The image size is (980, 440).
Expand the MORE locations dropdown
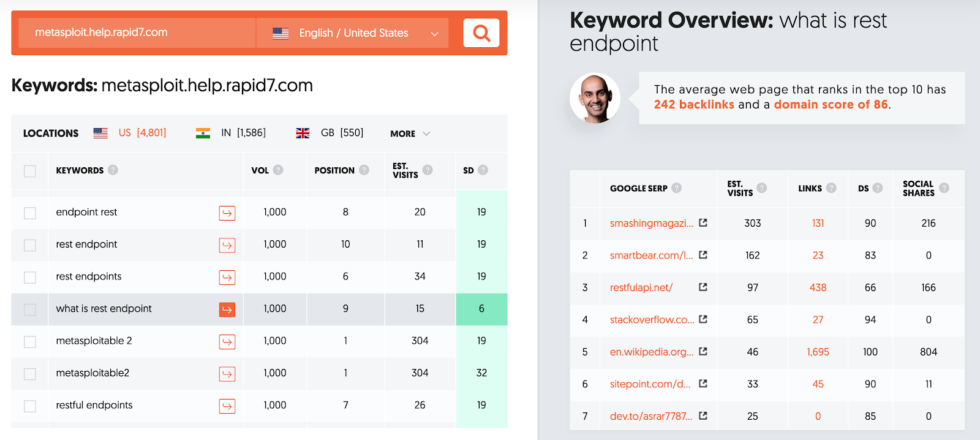point(410,134)
